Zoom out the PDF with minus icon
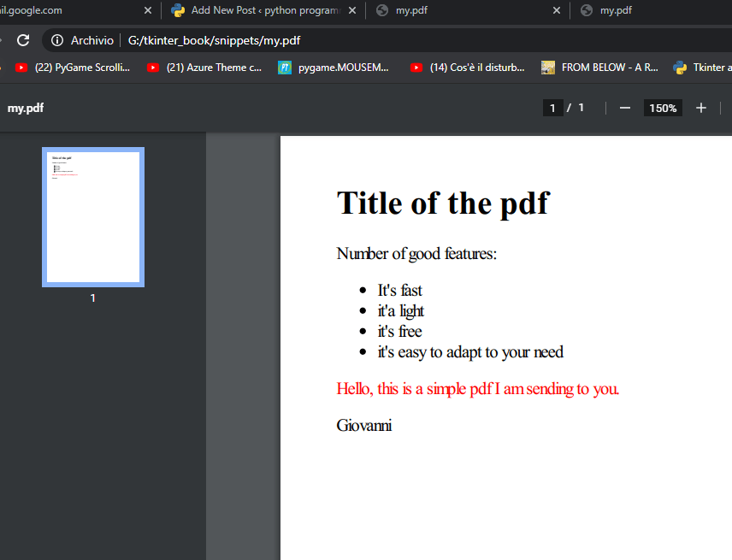Viewport: 732px width, 560px height. point(624,108)
